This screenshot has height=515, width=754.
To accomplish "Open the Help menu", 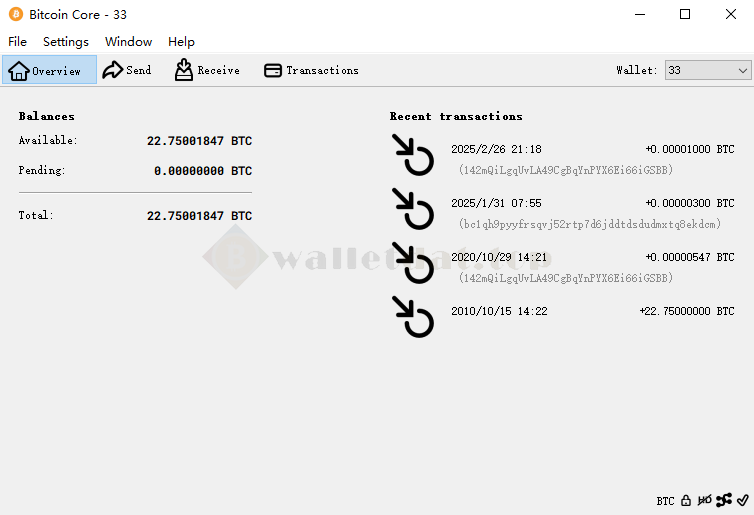I will tap(181, 42).
